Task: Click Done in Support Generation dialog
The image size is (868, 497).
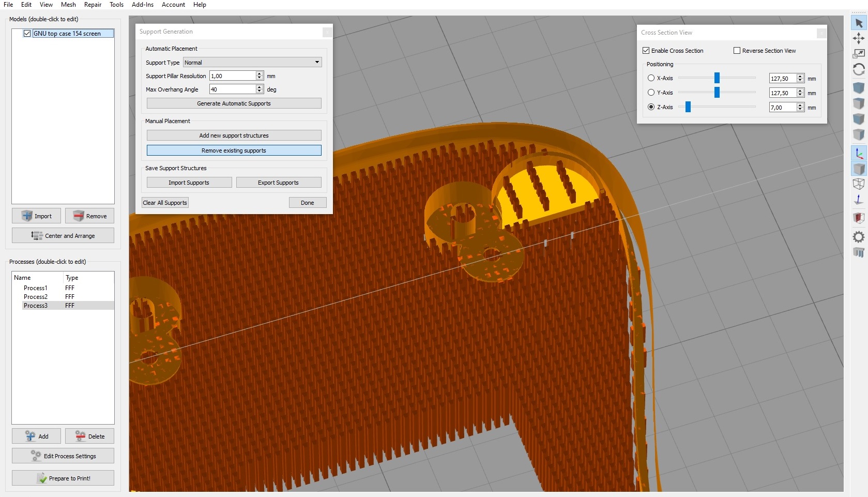Action: (x=308, y=203)
